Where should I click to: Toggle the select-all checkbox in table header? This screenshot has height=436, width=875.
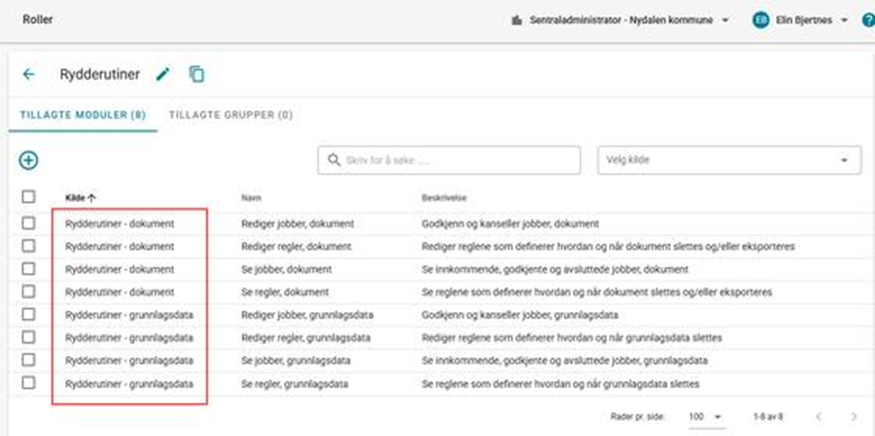coord(29,197)
